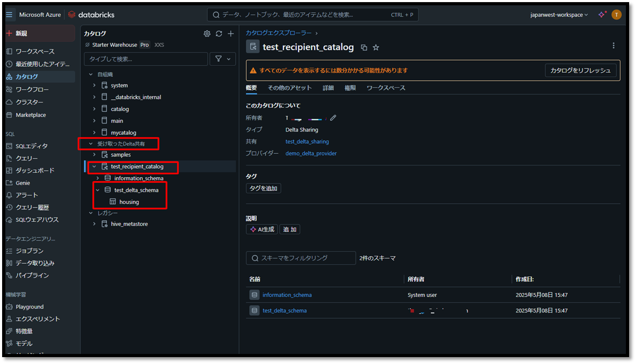Click the catalog settings gear icon

coord(207,34)
